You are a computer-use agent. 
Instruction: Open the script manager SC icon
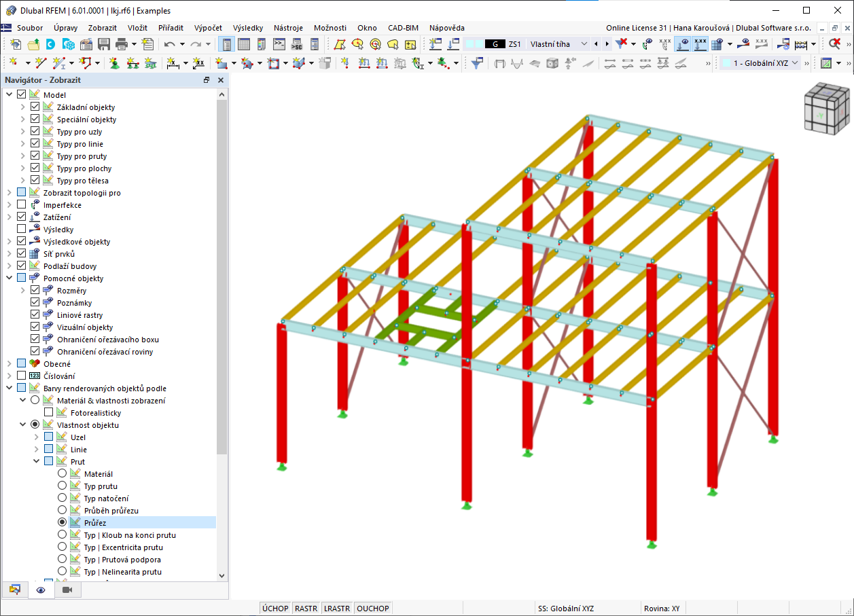pos(296,44)
